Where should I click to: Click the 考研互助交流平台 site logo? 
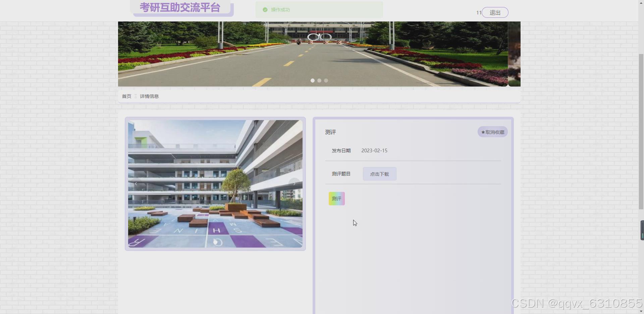point(180,8)
